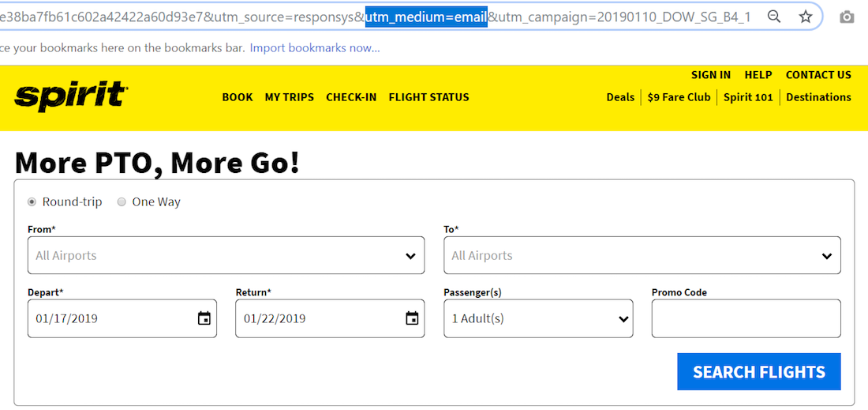Select the Round-trip radio button
Viewport: 868px width, 410px height.
32,202
